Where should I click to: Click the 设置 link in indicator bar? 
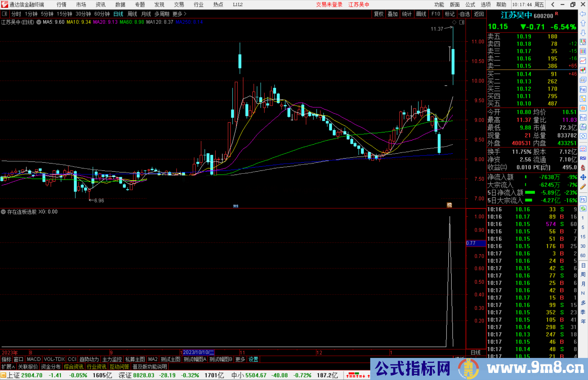coord(253,359)
